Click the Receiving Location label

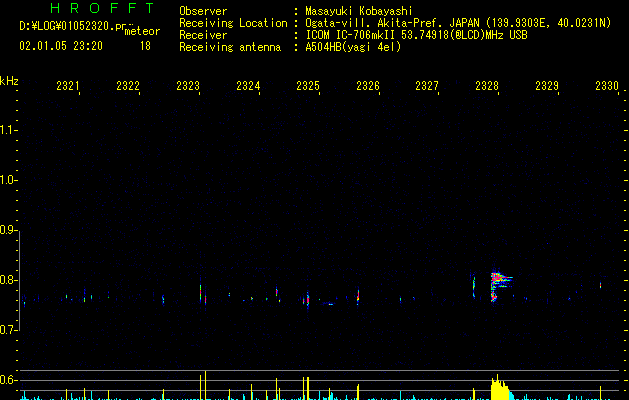233,23
